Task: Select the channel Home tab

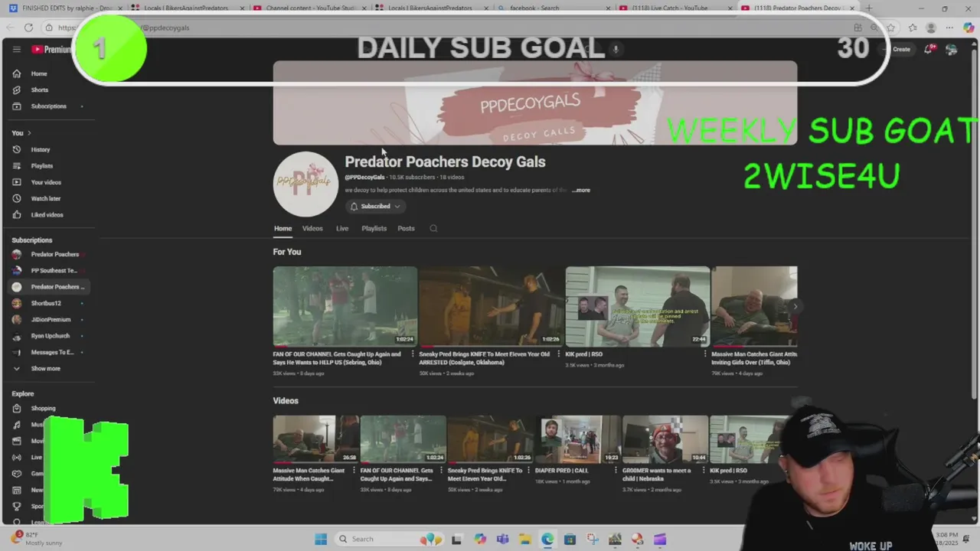Action: click(283, 228)
